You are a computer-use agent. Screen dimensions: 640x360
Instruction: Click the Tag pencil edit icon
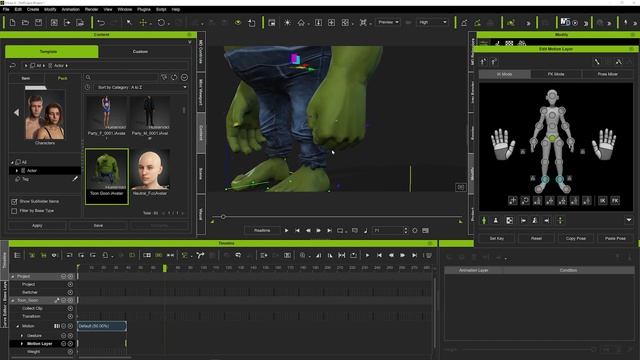click(75, 179)
